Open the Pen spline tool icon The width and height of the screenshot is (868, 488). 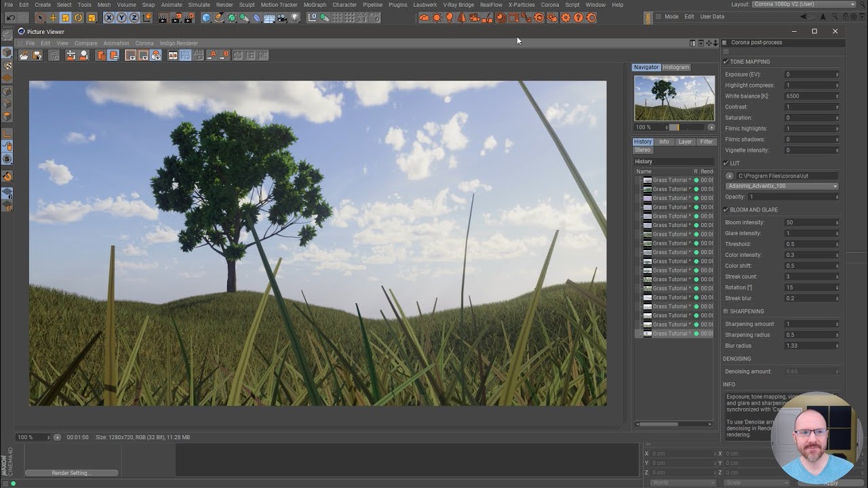click(x=218, y=17)
